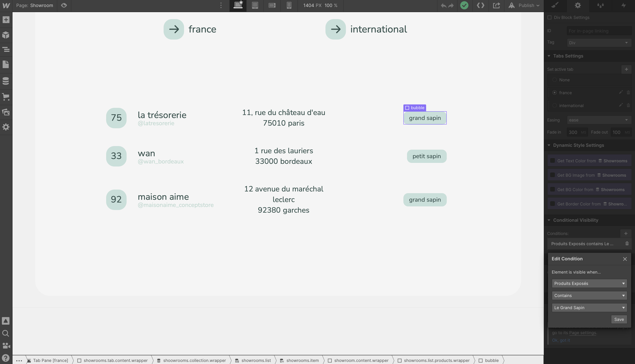Click the Export Code icon

click(x=480, y=5)
